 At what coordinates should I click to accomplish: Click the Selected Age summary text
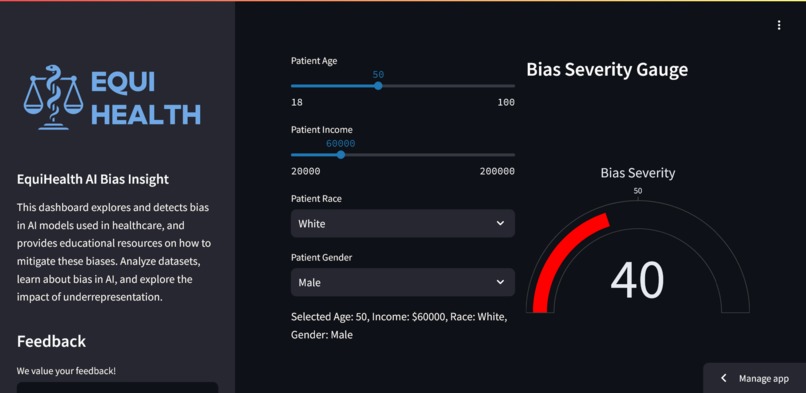[x=399, y=326]
